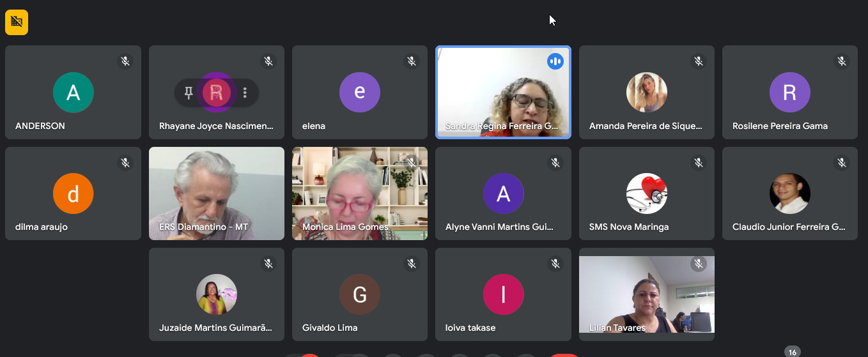Click SMS Nova Maringa's heart stethoscope picture
The image size is (868, 357).
pos(647,194)
